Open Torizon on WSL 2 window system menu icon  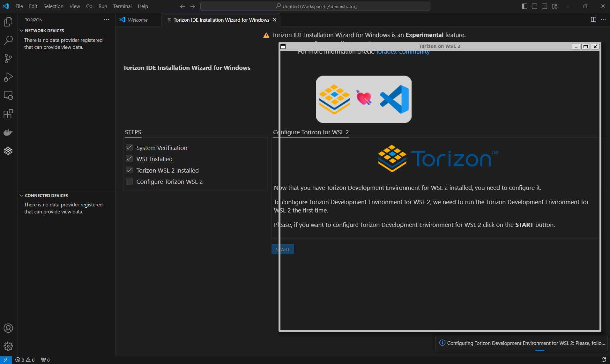click(x=283, y=47)
